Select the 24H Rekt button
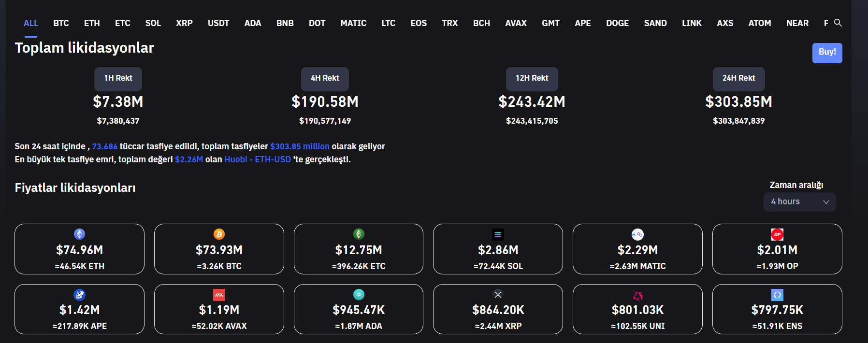Image resolution: width=868 pixels, height=343 pixels. coord(738,78)
